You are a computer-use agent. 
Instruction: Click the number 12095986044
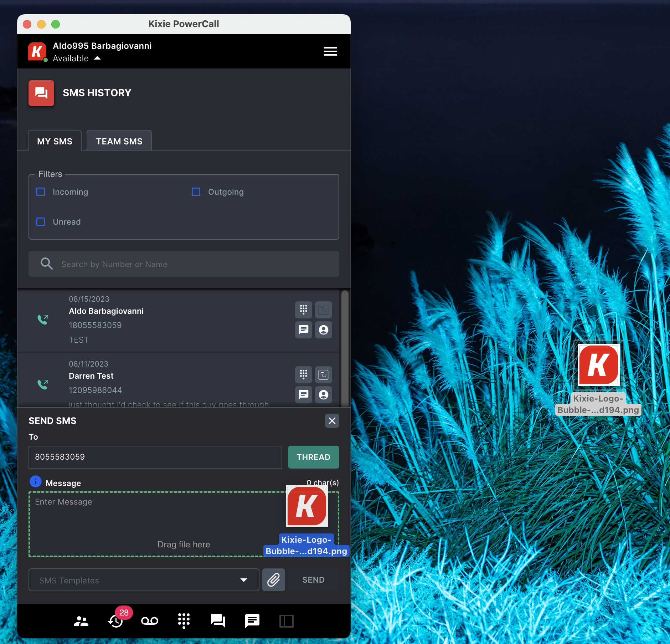tap(95, 390)
